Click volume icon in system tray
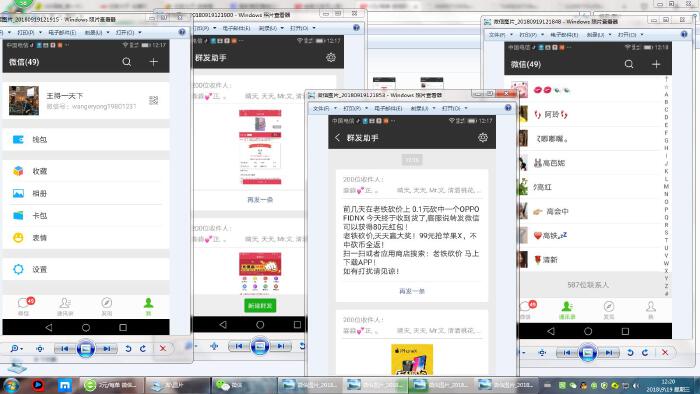The width and height of the screenshot is (700, 394). tap(636, 386)
